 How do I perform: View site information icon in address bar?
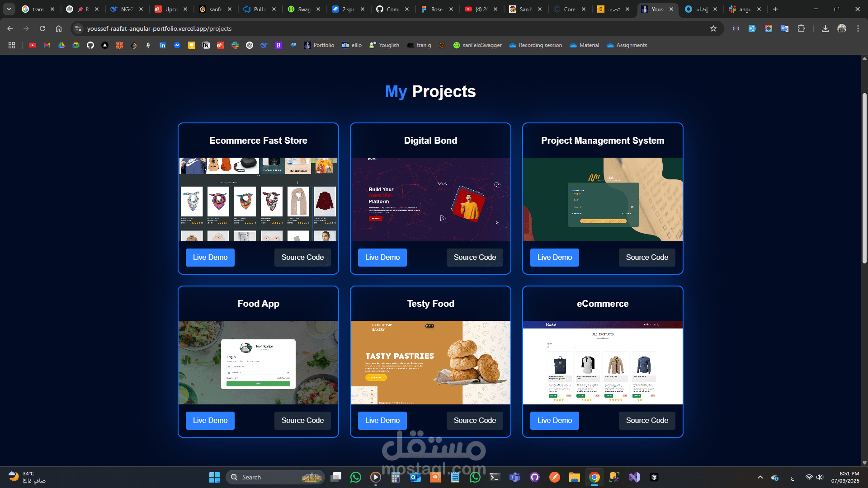point(78,28)
